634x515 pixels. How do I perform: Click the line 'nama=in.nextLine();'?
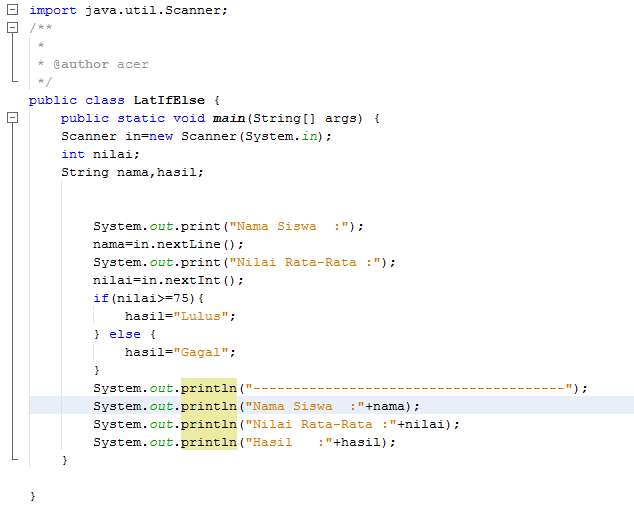pyautogui.click(x=168, y=244)
